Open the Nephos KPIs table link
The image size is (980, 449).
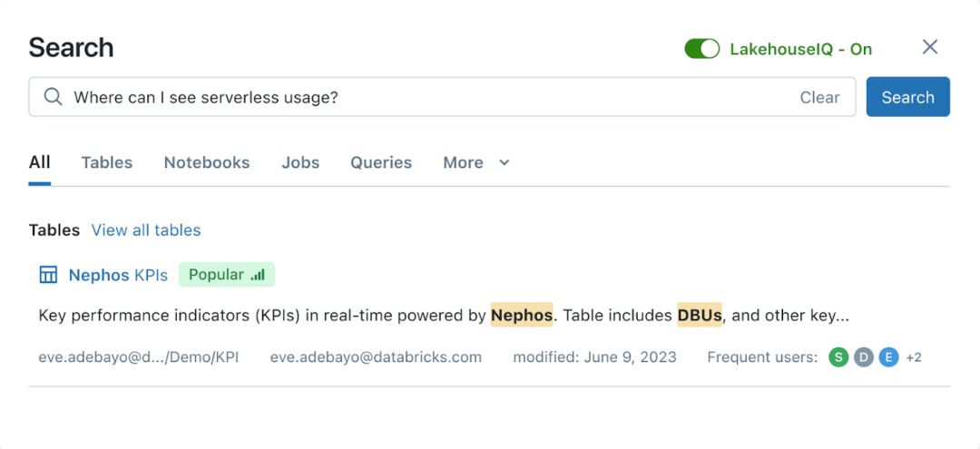pos(118,275)
